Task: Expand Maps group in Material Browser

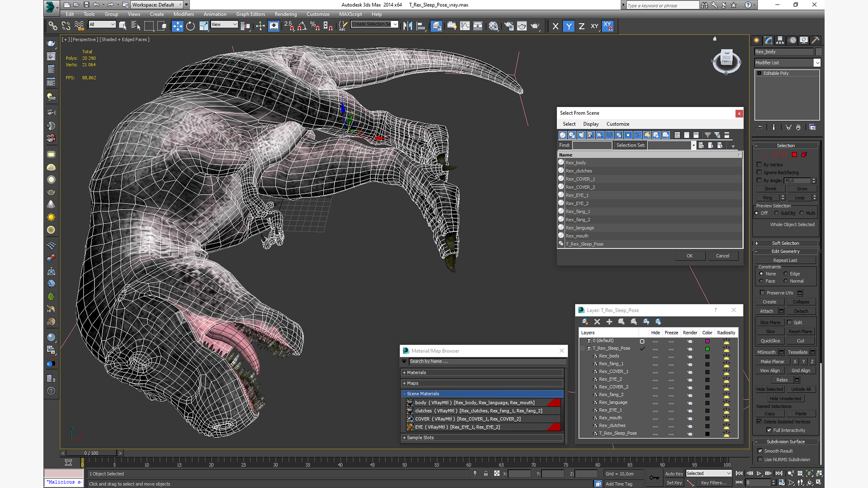Action: [482, 383]
